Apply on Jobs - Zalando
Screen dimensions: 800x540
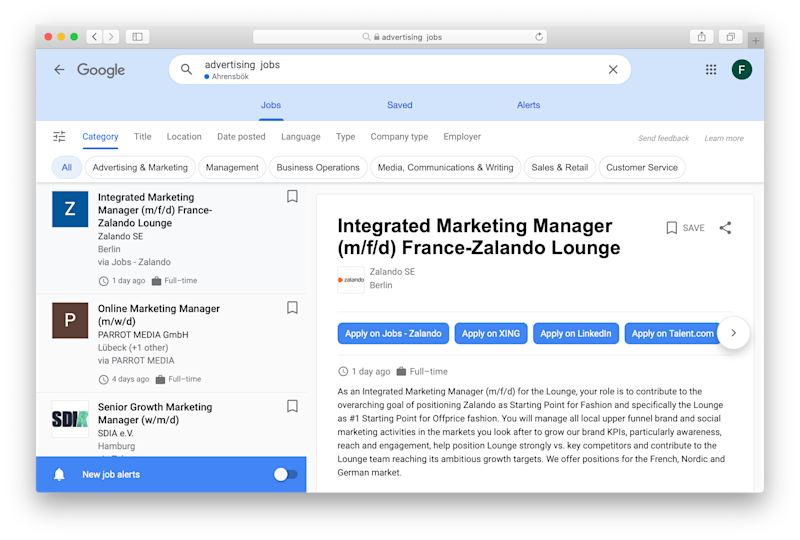393,333
